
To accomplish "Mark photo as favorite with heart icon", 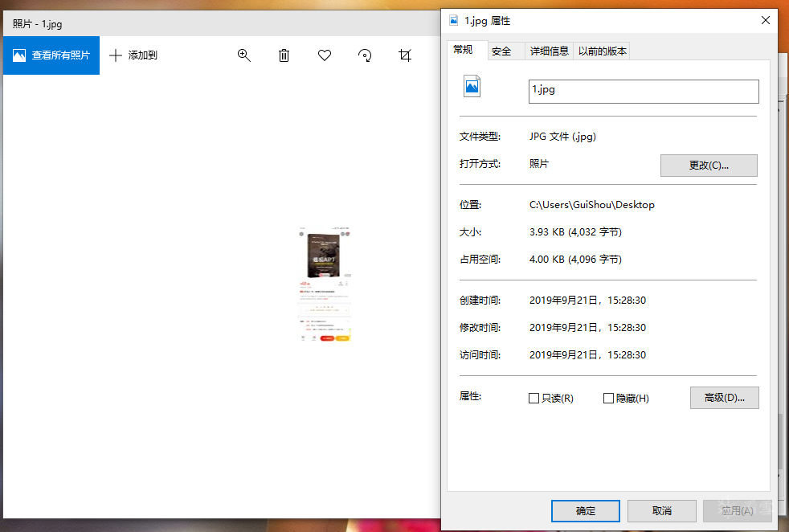I will (325, 55).
